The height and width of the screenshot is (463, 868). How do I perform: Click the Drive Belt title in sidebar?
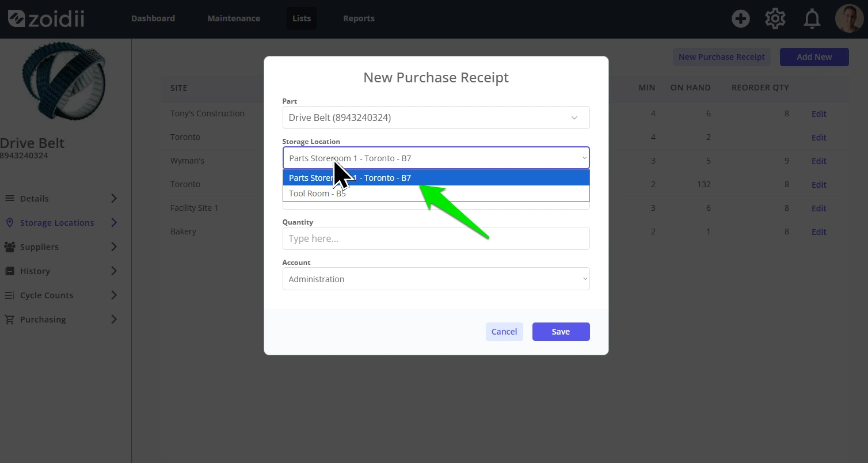coord(32,143)
